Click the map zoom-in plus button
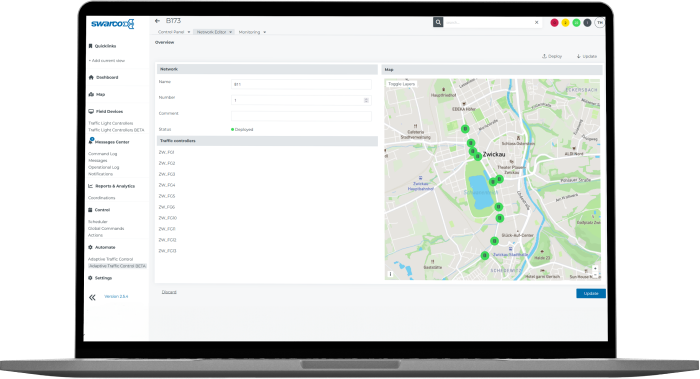Viewport: 700px width, 379px height. pyautogui.click(x=595, y=269)
